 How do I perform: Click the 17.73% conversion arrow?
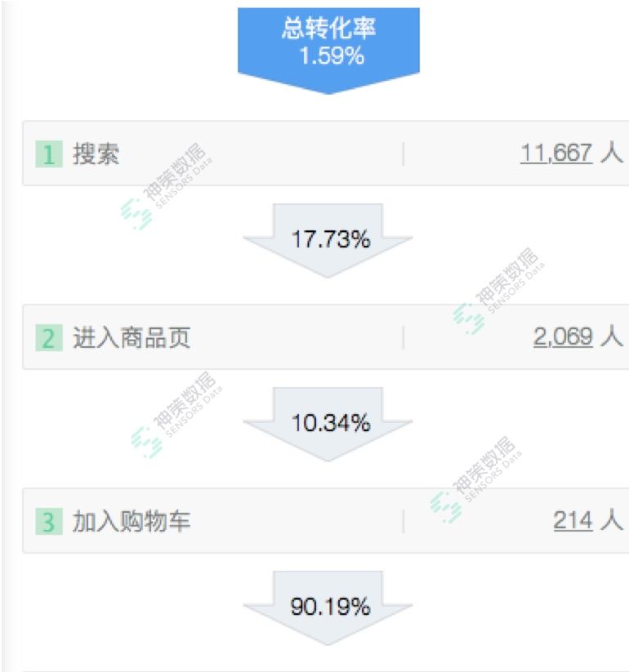point(328,239)
